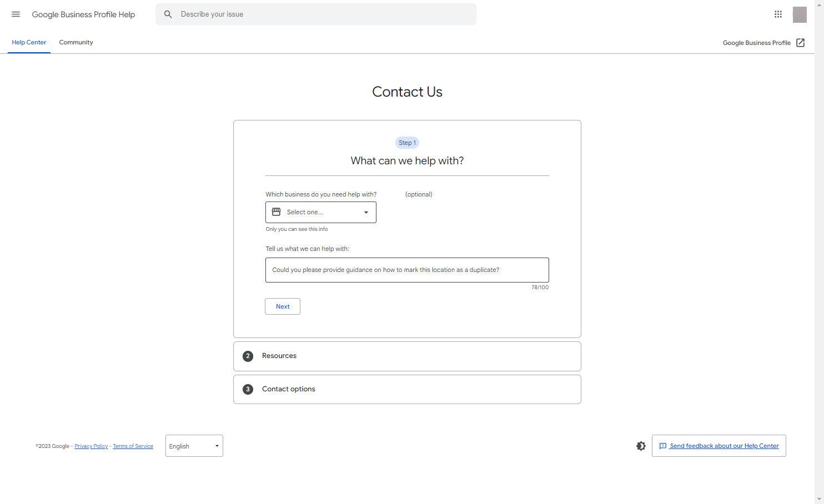The image size is (824, 504).
Task: Click the '(optional)' label
Action: [419, 194]
